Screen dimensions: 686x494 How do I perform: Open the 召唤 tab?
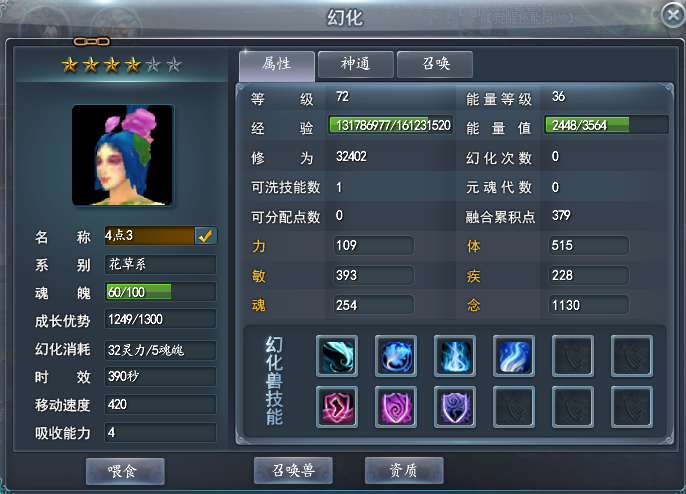(435, 64)
